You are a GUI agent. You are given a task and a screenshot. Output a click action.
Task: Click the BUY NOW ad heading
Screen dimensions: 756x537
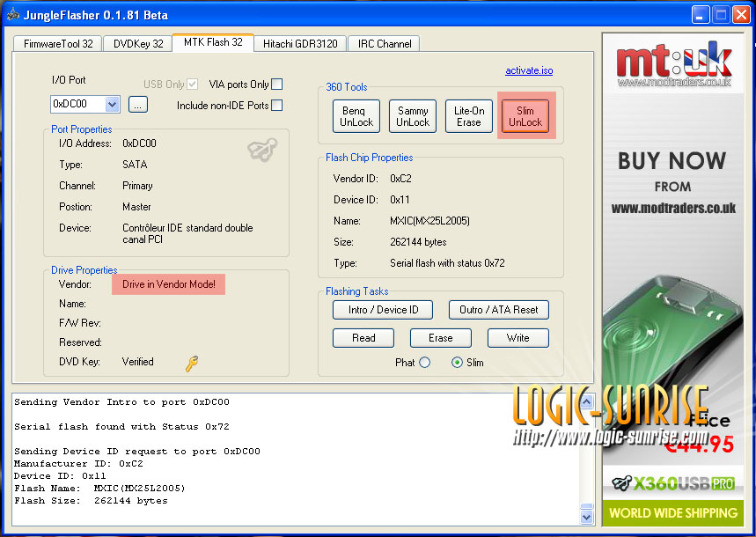pyautogui.click(x=672, y=161)
